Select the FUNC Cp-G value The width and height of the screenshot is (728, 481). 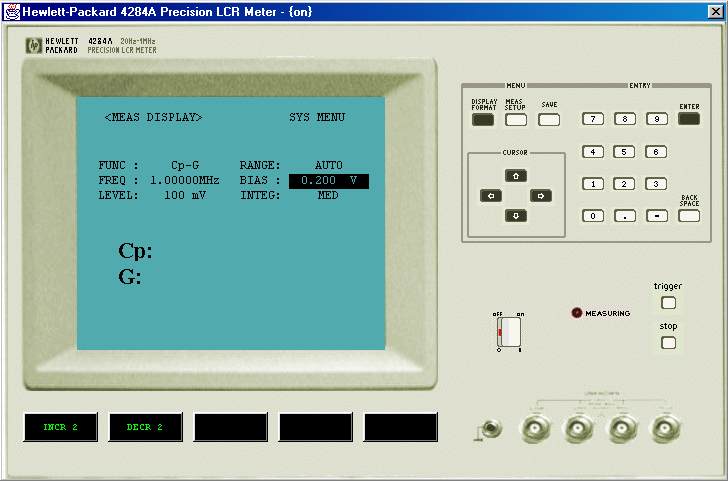pyautogui.click(x=185, y=165)
